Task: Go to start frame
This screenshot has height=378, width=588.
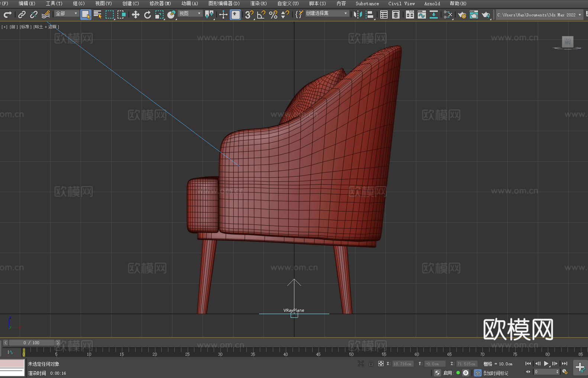Action: [x=528, y=364]
